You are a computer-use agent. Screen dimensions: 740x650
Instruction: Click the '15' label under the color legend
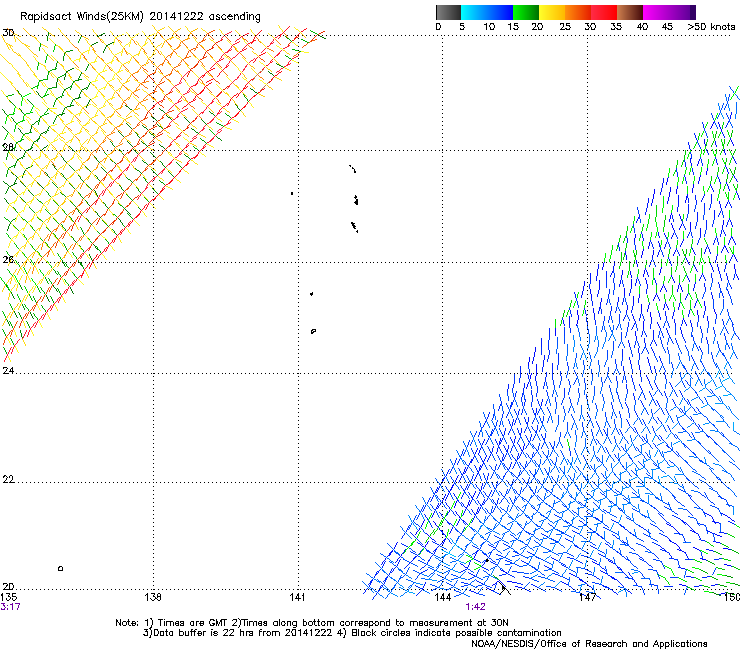point(513,26)
